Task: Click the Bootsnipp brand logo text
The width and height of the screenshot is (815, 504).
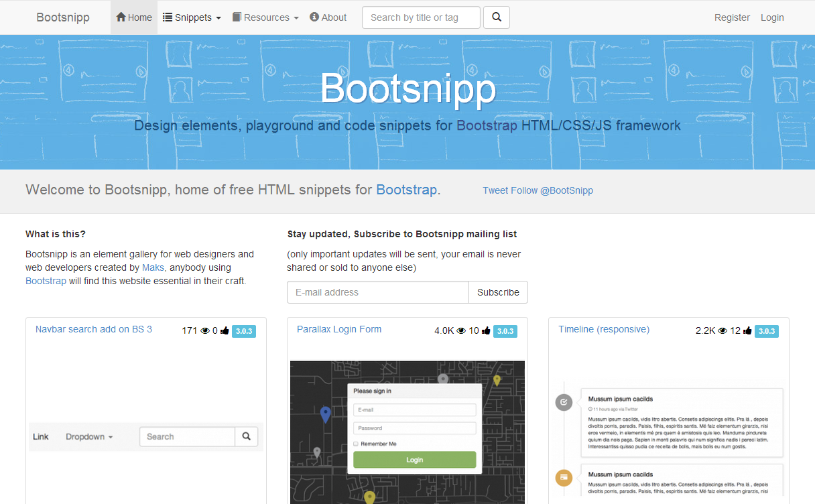Action: (63, 17)
